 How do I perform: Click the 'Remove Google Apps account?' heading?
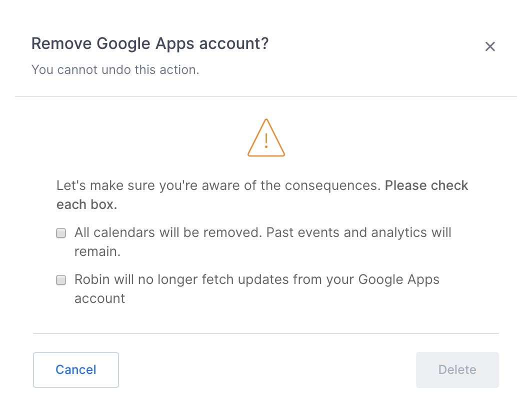pos(150,43)
